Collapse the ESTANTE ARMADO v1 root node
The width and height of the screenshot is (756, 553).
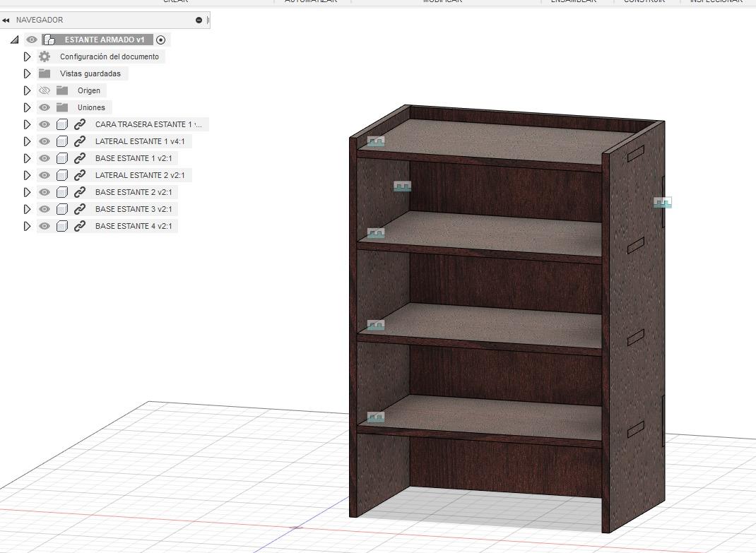(x=14, y=40)
